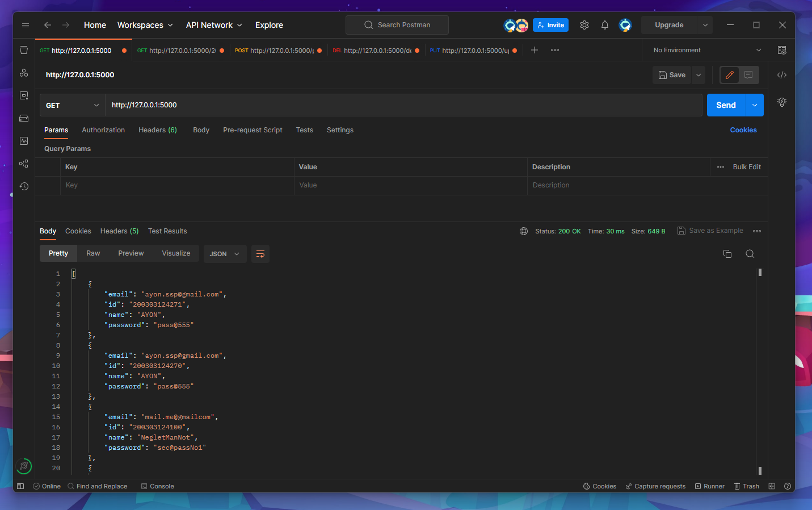Open the History sidebar panel
Image resolution: width=812 pixels, height=510 pixels.
click(x=24, y=186)
